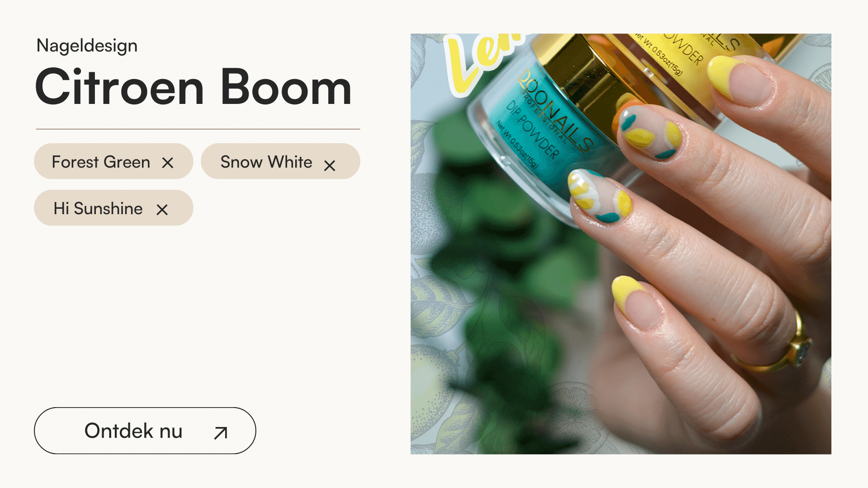This screenshot has width=868, height=488.
Task: Remove the Snow White tag via its X
Action: (330, 166)
